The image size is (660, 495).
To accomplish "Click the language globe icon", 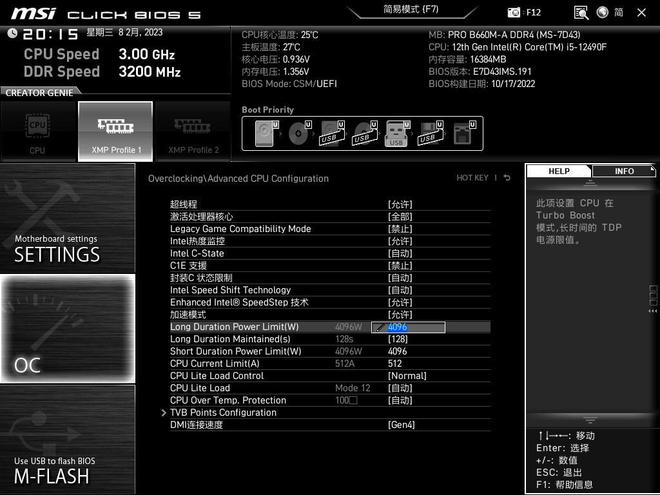I will pyautogui.click(x=602, y=12).
